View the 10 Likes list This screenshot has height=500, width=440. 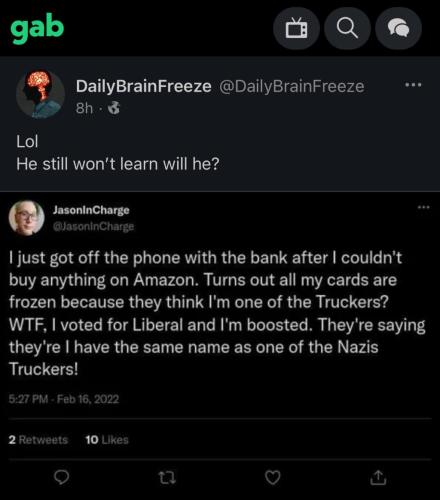coord(107,440)
